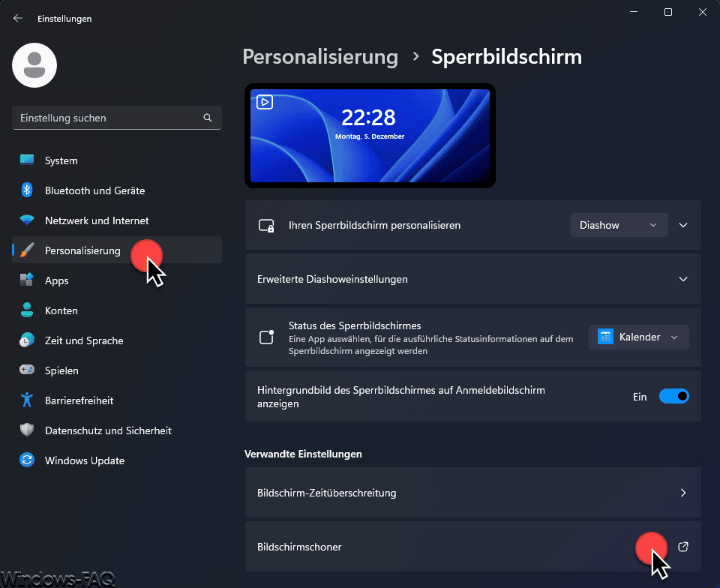Open Barrierefreiheit settings

click(117, 400)
